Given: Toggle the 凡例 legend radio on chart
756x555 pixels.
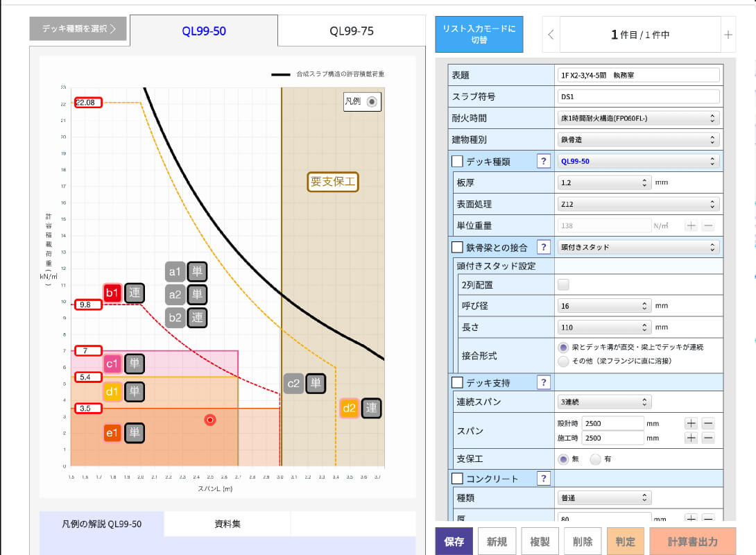Looking at the screenshot, I should click(372, 101).
